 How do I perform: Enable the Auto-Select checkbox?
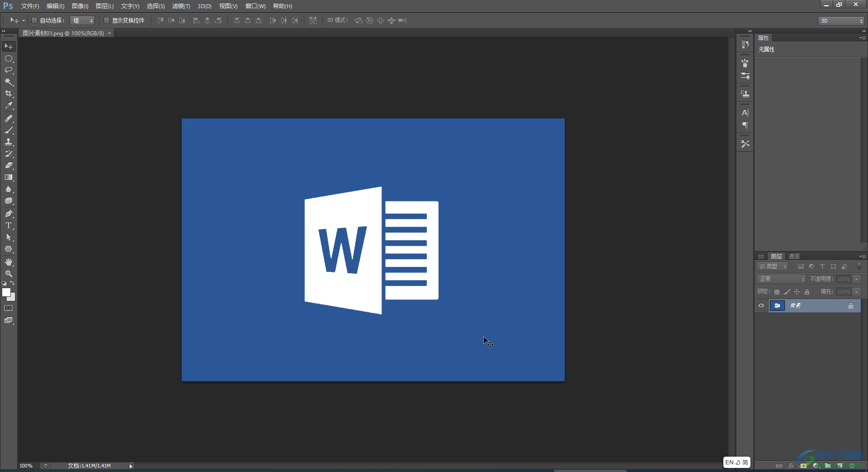coord(34,20)
